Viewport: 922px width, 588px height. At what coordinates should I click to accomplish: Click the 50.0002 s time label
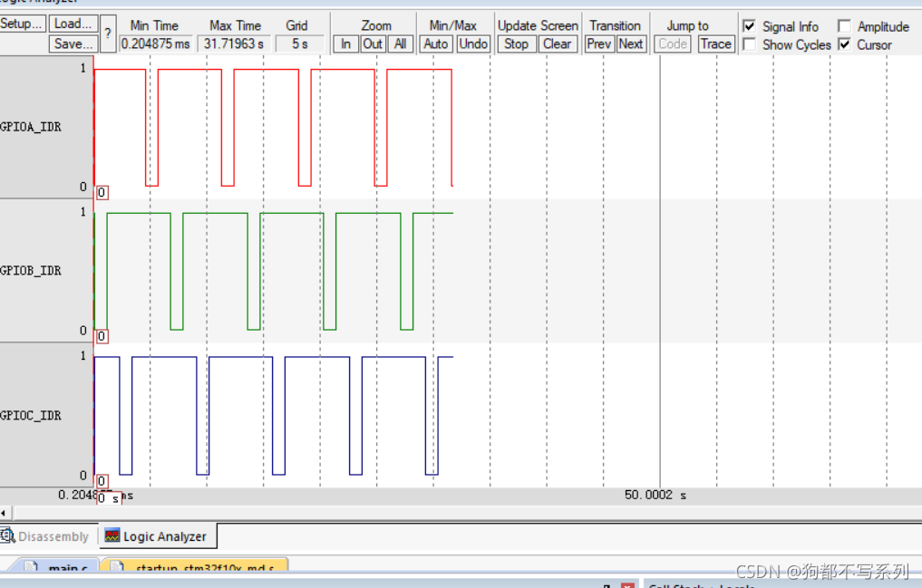pos(655,496)
